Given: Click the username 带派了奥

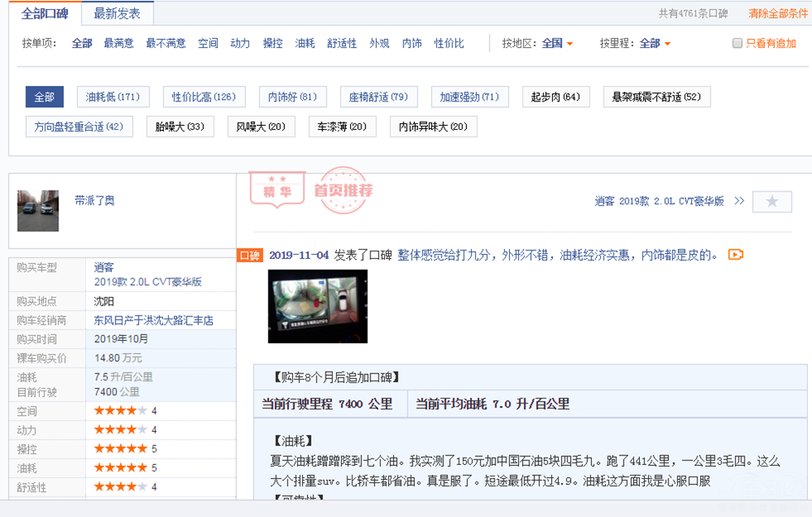Looking at the screenshot, I should tap(94, 200).
